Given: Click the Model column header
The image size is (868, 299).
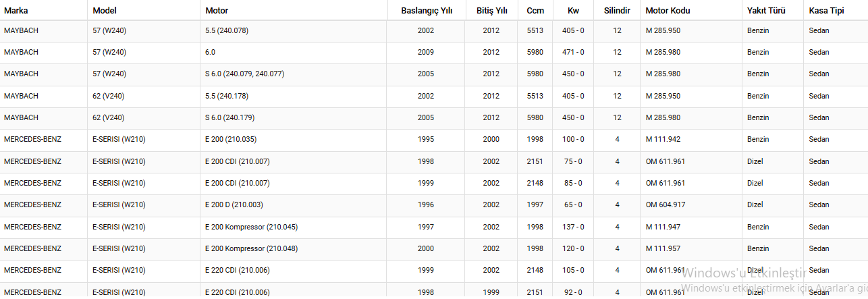Looking at the screenshot, I should (x=105, y=11).
